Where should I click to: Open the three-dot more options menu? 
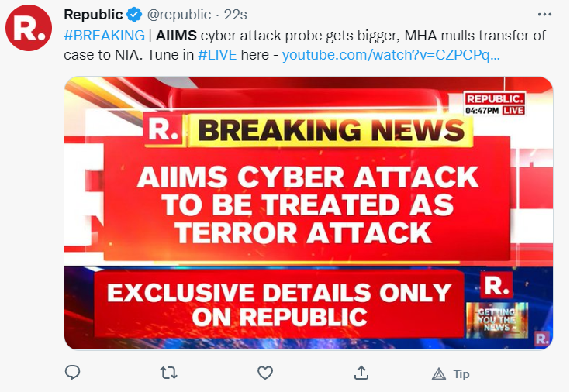pos(545,15)
